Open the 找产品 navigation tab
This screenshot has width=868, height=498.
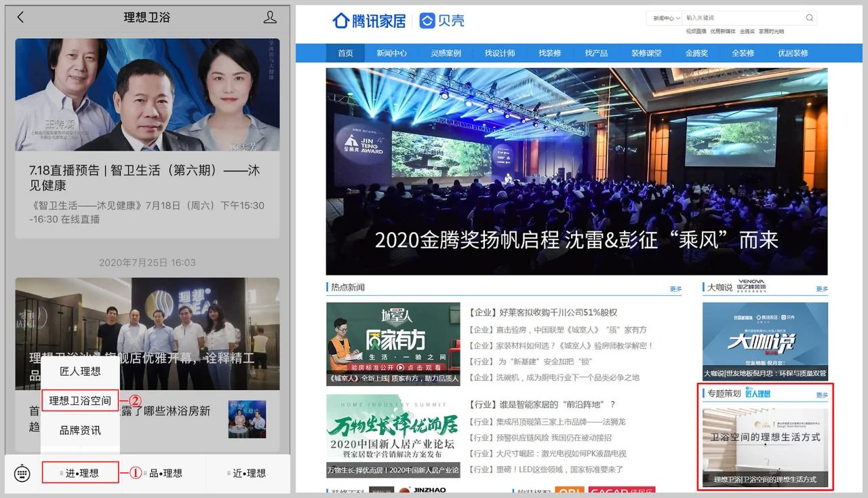pyautogui.click(x=596, y=53)
